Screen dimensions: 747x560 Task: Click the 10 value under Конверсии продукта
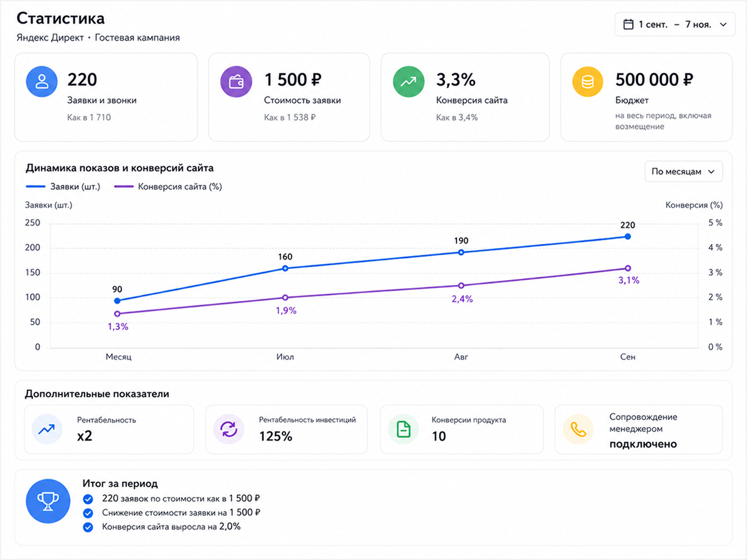pos(439,436)
